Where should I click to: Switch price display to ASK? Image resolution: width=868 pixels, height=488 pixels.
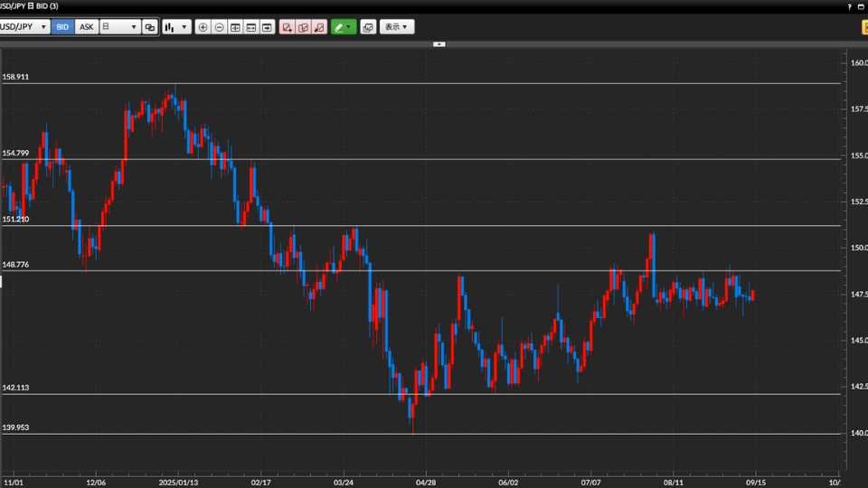click(x=87, y=27)
